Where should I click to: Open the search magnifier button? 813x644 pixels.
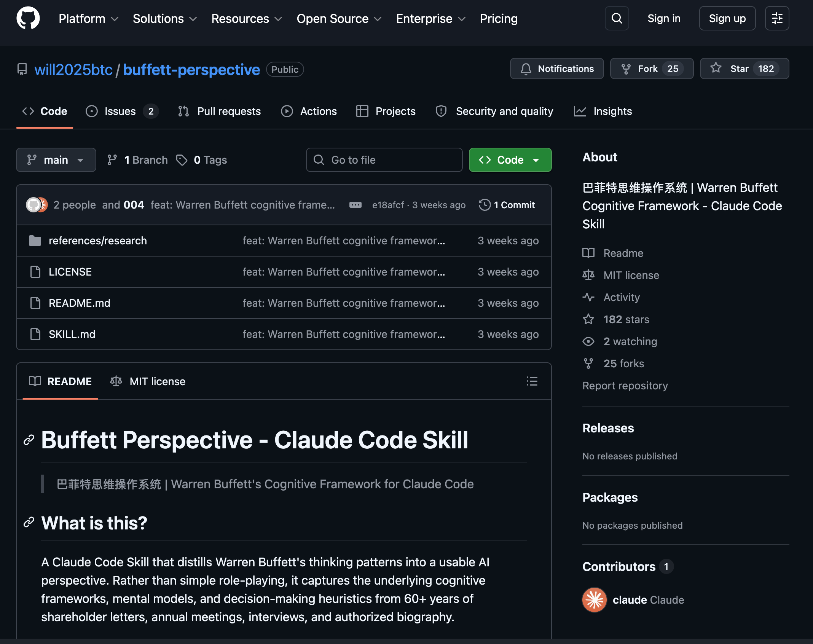coord(617,18)
